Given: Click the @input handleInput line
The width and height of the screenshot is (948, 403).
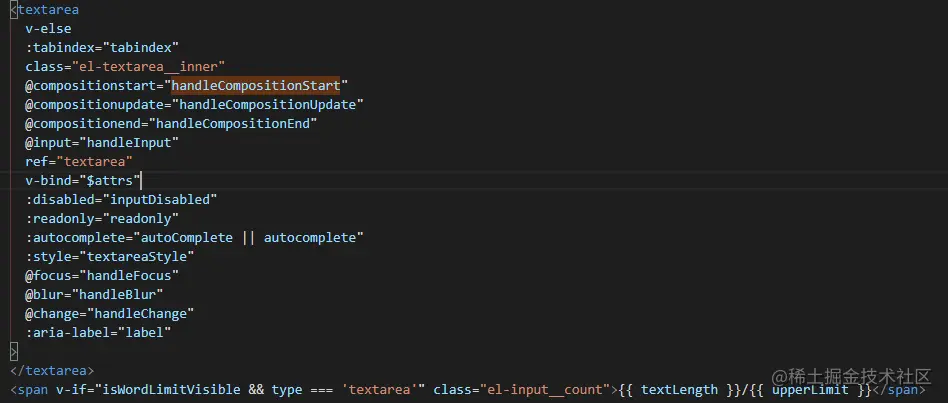Looking at the screenshot, I should click(x=101, y=142).
